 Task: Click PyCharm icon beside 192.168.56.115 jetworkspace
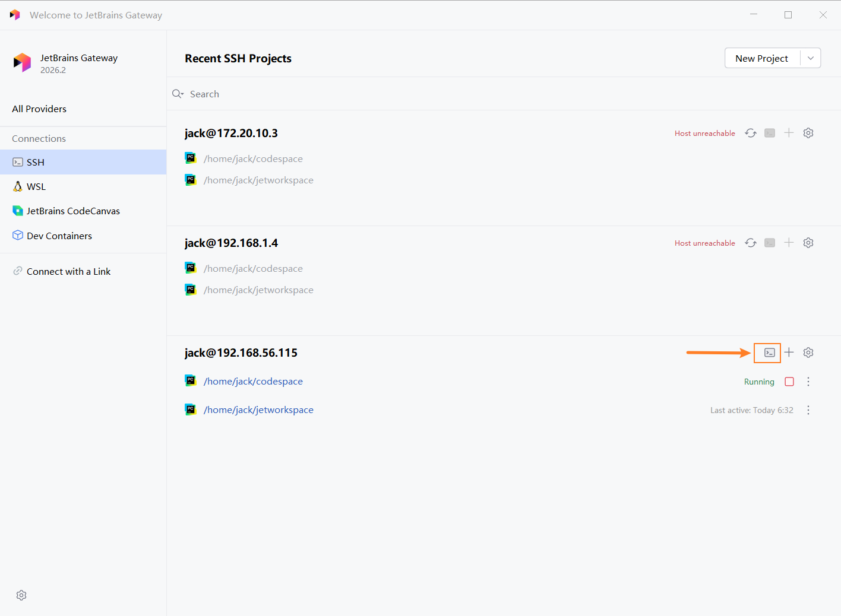click(x=191, y=409)
